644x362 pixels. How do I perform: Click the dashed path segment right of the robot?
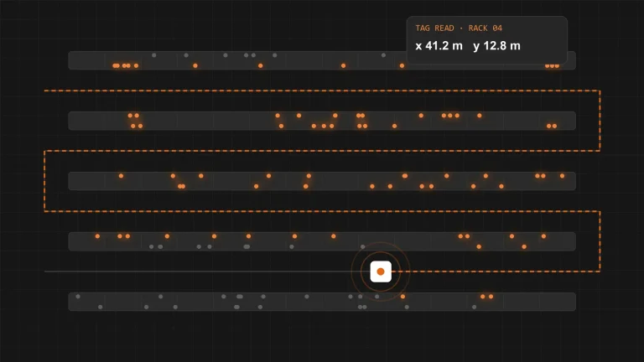496,271
